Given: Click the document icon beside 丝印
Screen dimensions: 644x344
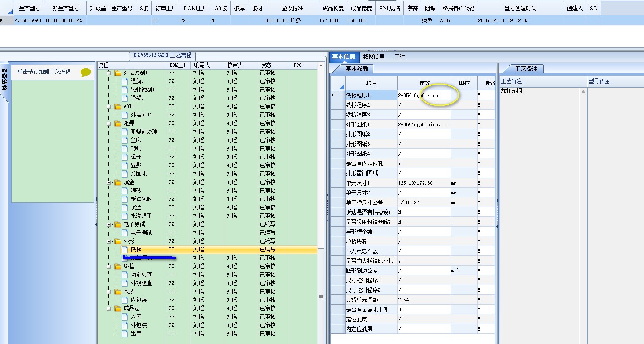Looking at the screenshot, I should (x=125, y=140).
